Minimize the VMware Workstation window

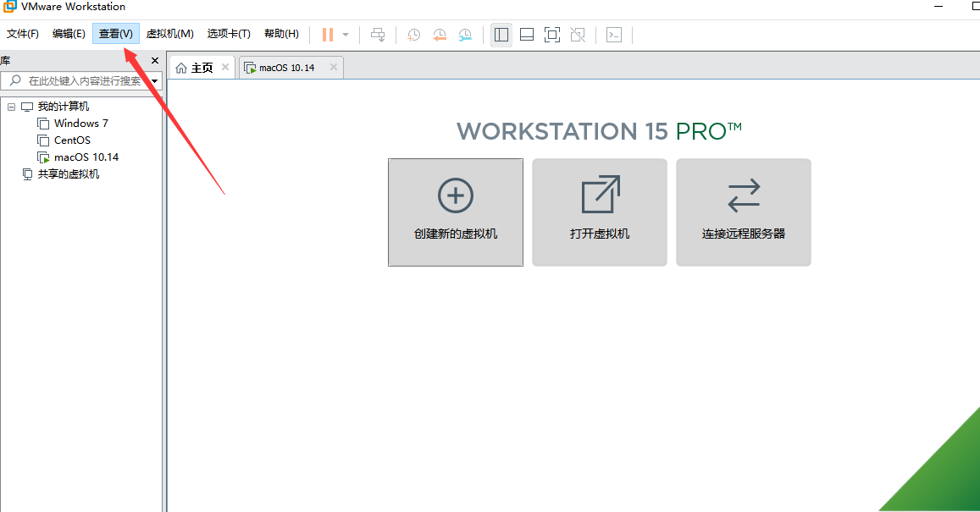(938, 6)
